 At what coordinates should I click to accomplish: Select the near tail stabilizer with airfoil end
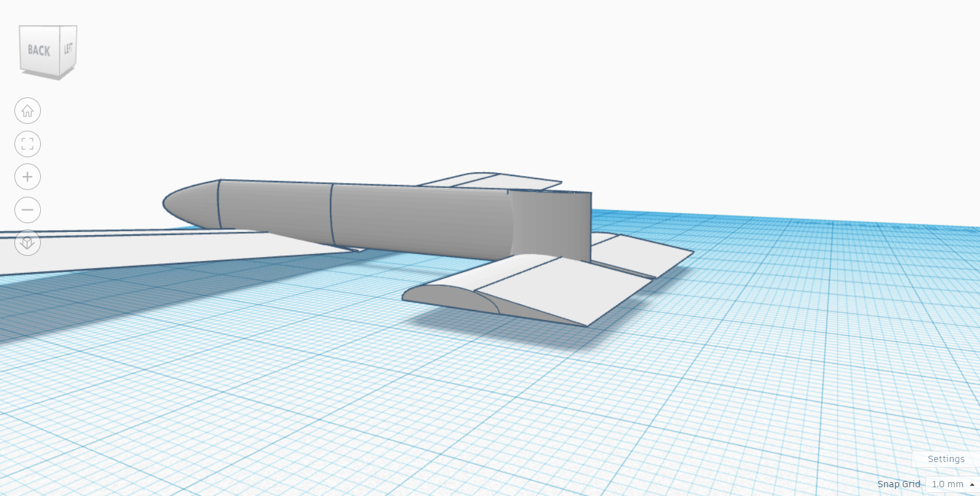pyautogui.click(x=528, y=290)
